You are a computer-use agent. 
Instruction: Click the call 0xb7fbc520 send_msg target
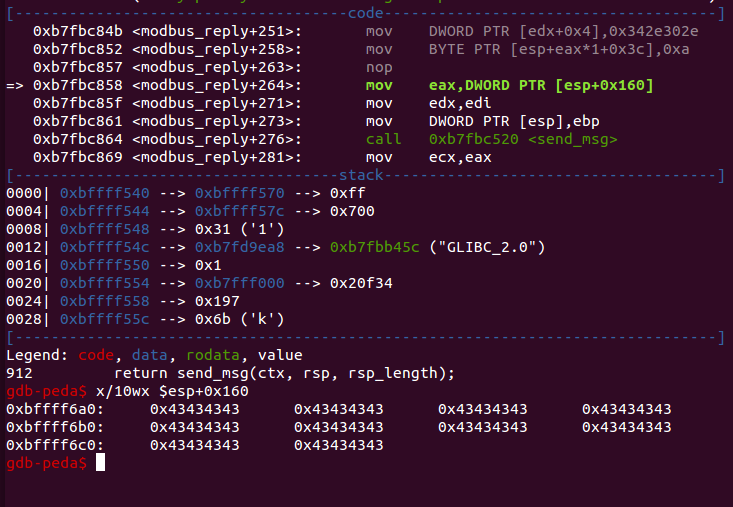pos(523,139)
